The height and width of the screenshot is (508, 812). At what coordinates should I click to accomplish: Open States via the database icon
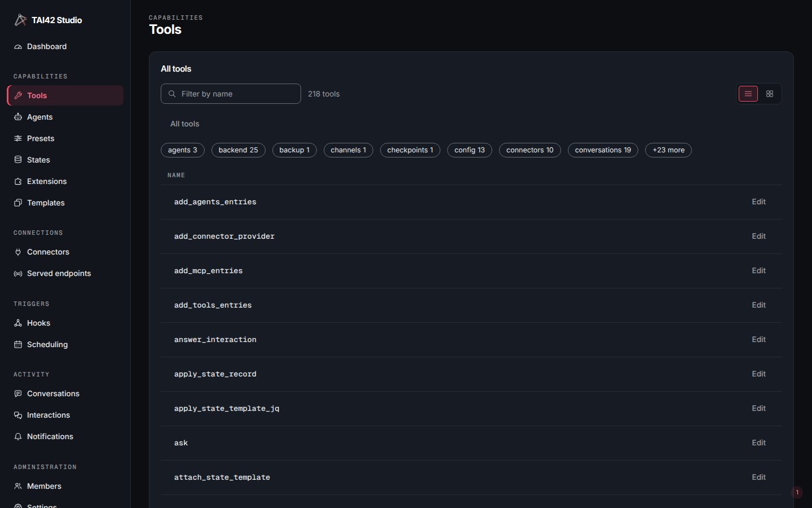(18, 160)
